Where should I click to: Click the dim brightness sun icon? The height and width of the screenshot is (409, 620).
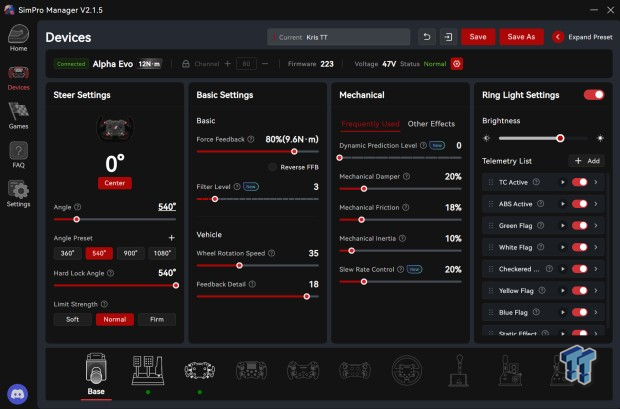pos(487,138)
